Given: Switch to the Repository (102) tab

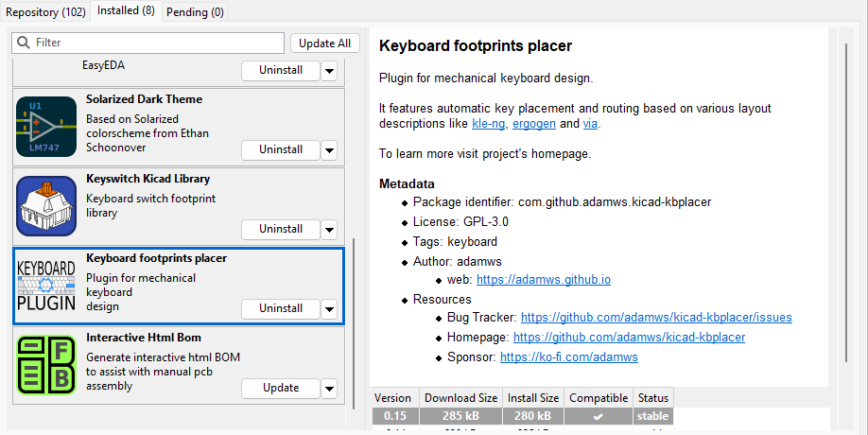Looking at the screenshot, I should click(x=45, y=11).
